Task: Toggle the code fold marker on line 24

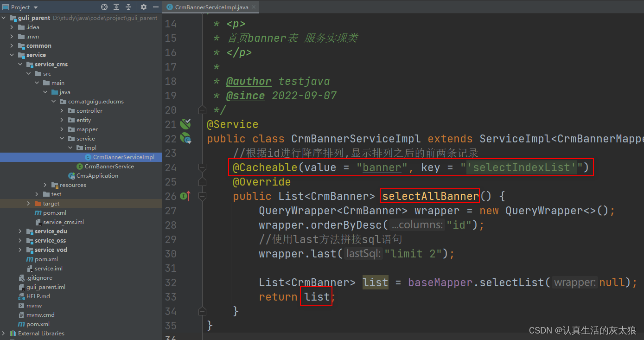Action: 202,167
